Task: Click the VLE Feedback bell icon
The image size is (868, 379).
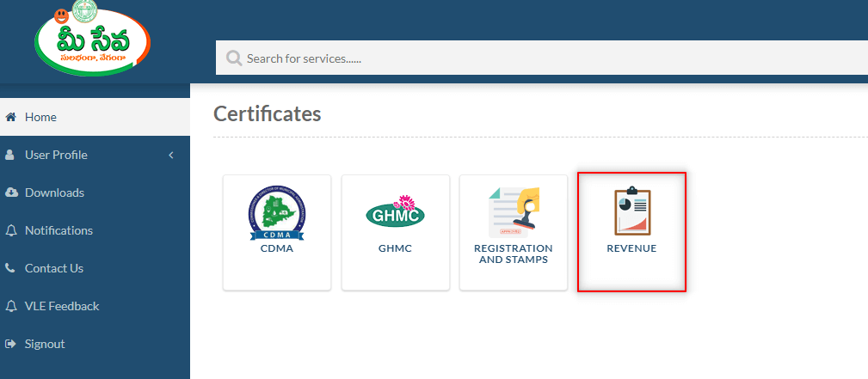Action: click(10, 306)
